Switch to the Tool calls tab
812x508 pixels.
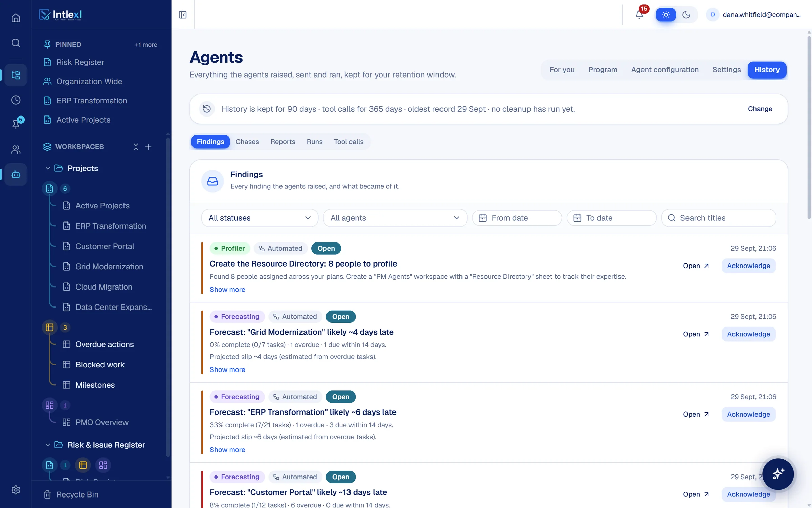point(348,142)
